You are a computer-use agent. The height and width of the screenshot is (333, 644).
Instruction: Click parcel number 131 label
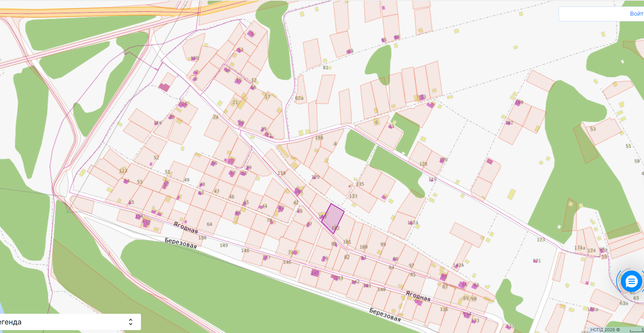coord(510,326)
